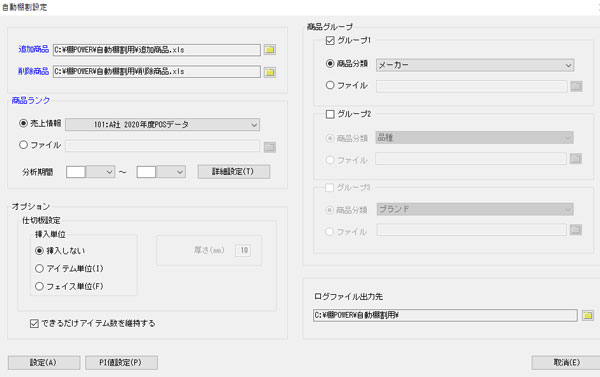600x377 pixels.
Task: Click the 取消(E) button
Action: (x=566, y=362)
